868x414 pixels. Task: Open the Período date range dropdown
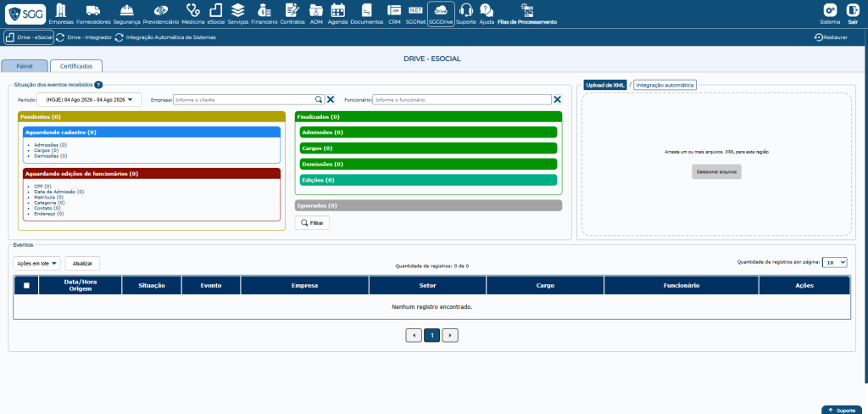click(89, 100)
